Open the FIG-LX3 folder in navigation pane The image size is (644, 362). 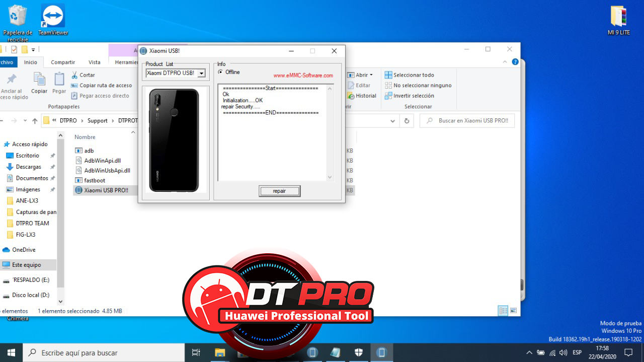pyautogui.click(x=25, y=235)
